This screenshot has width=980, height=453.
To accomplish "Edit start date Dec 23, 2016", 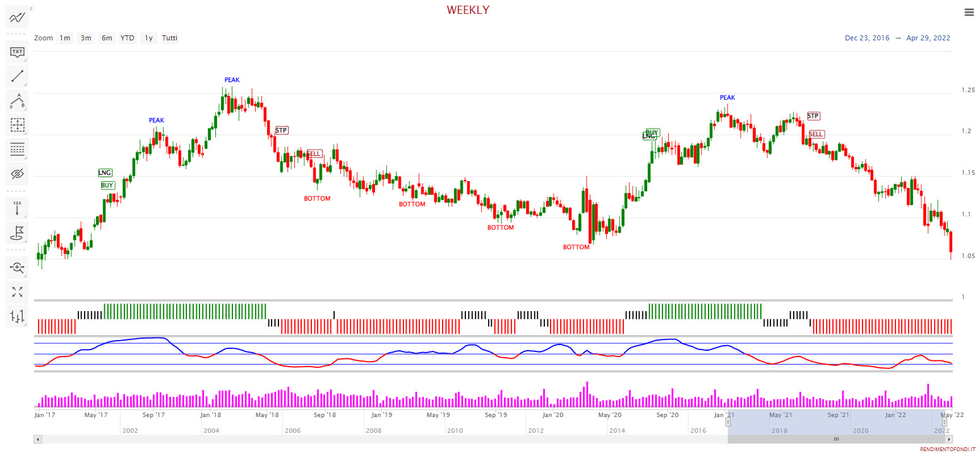I will pyautogui.click(x=867, y=38).
